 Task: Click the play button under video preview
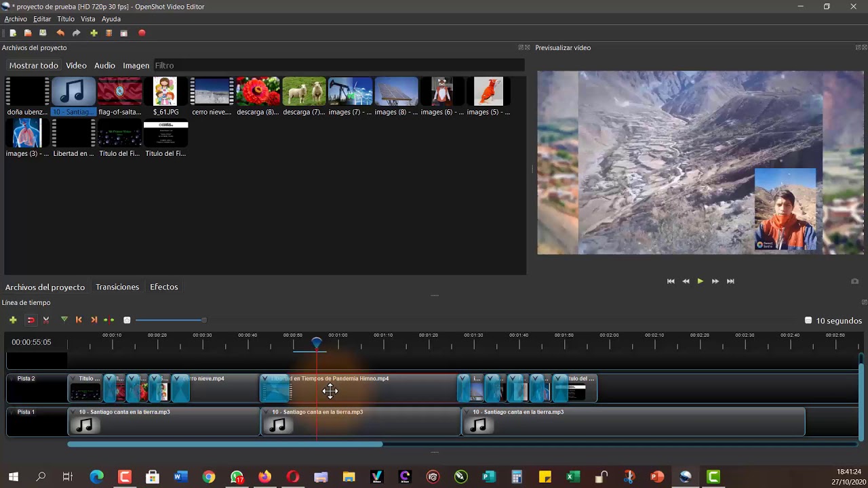tap(701, 281)
